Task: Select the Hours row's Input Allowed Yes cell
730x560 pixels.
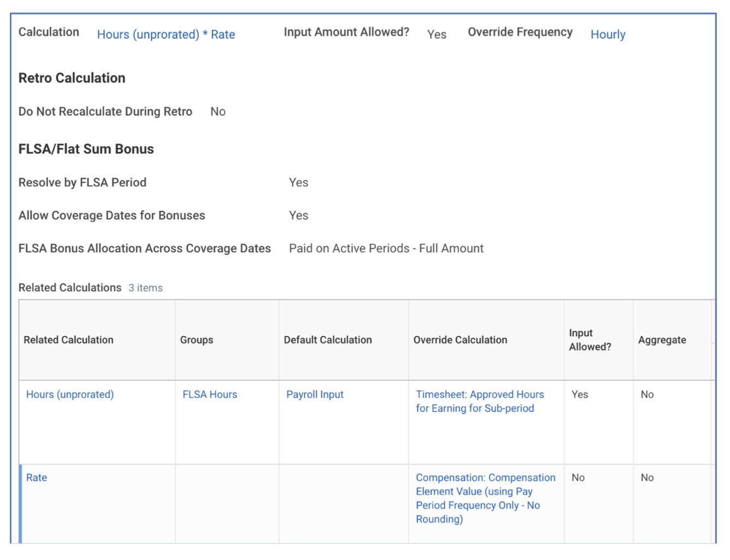Action: coord(580,394)
